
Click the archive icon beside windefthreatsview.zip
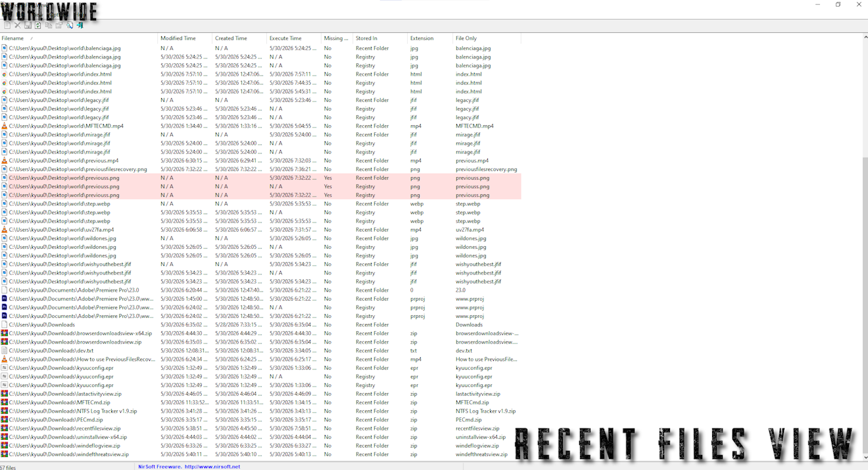pos(5,454)
